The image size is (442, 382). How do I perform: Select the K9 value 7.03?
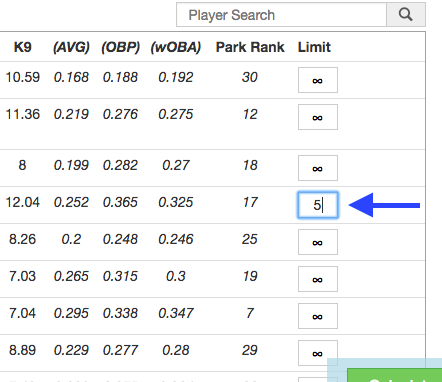pos(22,276)
